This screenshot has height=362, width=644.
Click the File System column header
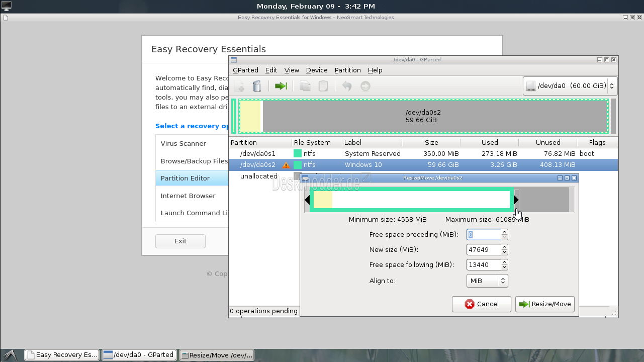point(317,142)
